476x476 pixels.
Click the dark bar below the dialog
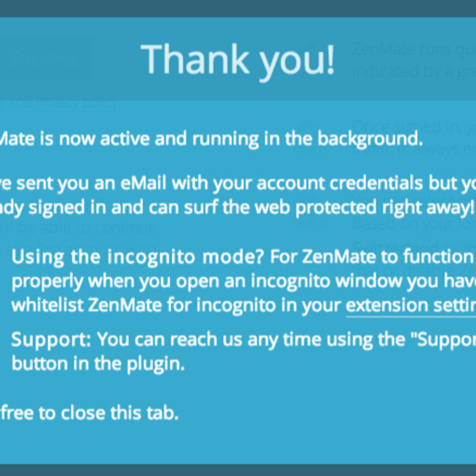[238, 470]
